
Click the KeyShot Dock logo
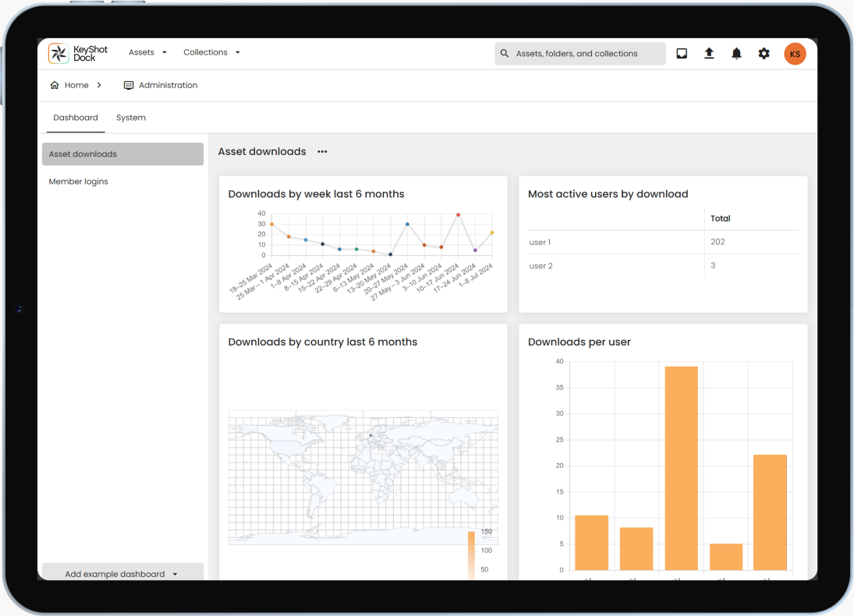click(x=78, y=53)
